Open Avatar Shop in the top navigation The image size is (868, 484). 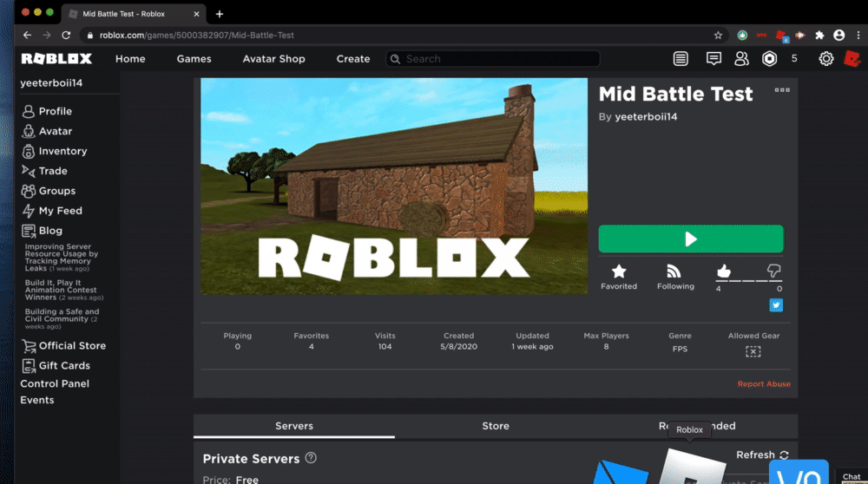click(x=273, y=59)
